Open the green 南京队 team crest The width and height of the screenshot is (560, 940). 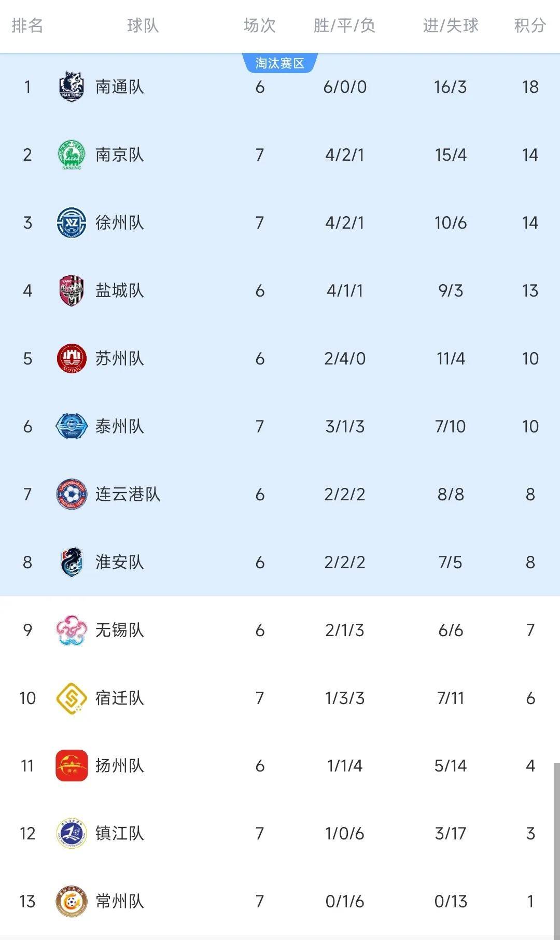tap(72, 155)
